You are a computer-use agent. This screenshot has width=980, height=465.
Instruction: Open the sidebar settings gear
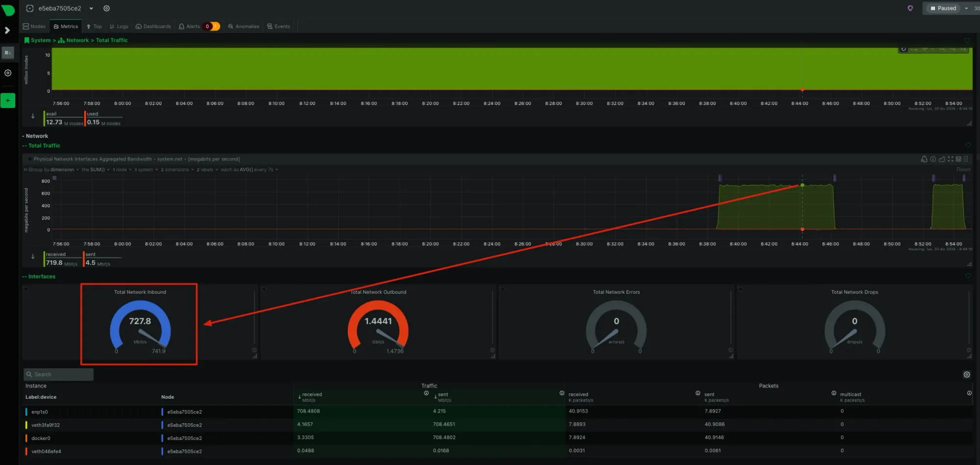coord(8,73)
